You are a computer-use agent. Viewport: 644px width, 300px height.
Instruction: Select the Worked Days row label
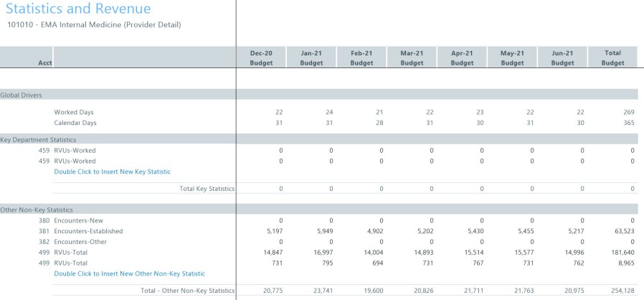click(x=74, y=112)
